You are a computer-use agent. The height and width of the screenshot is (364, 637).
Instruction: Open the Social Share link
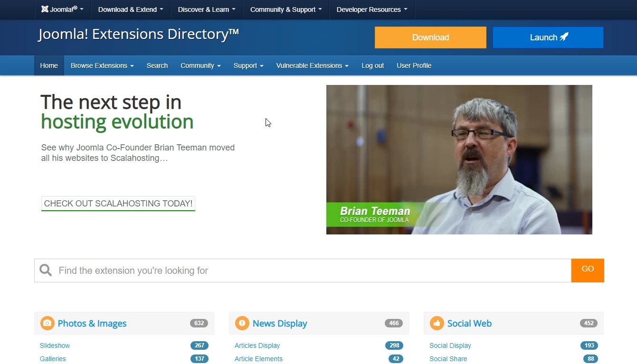tap(448, 359)
